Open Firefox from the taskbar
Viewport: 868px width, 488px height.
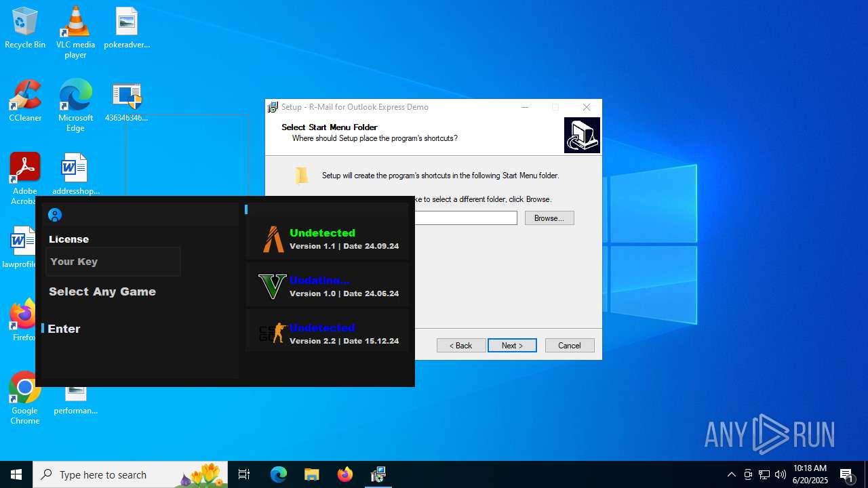[x=345, y=474]
